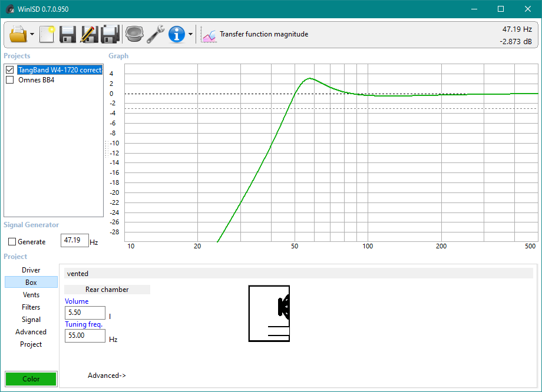
Task: Open project using the folder icon
Action: (18, 34)
